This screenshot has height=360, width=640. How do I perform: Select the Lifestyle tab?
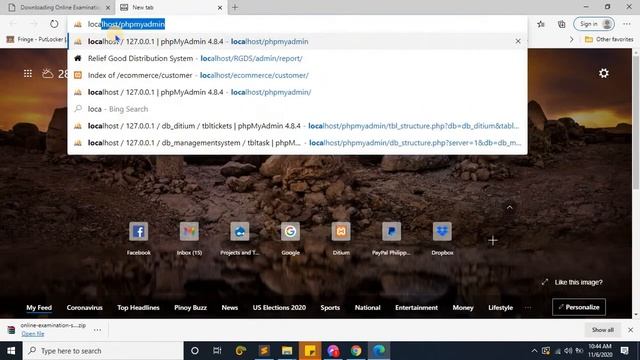tap(500, 307)
